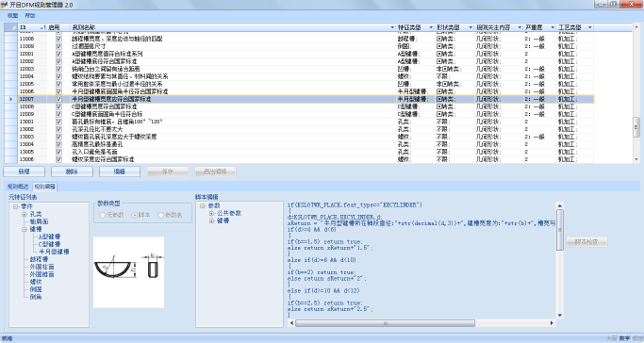Click the script editor scroll-up arrow
The height and width of the screenshot is (343, 644).
tap(560, 205)
